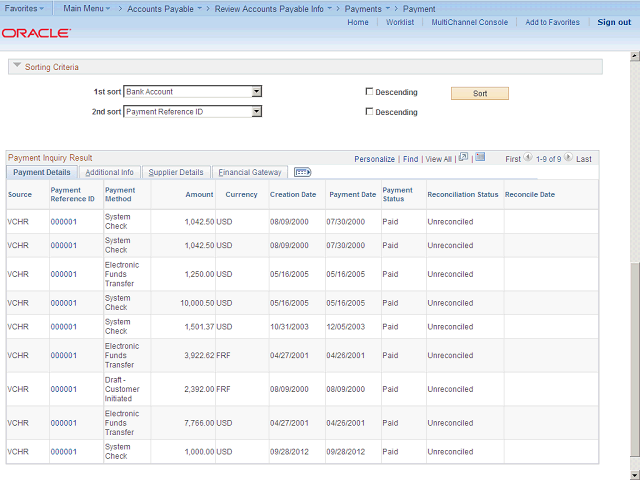Viewport: 640px width, 480px height.
Task: Click the vertical scrollbar down arrow
Action: pos(635,474)
